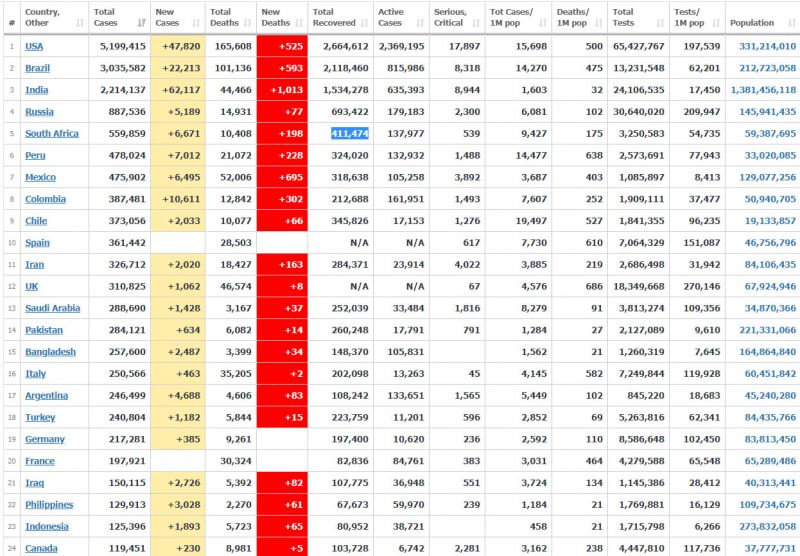
Task: Open the Chile country link
Action: click(36, 221)
